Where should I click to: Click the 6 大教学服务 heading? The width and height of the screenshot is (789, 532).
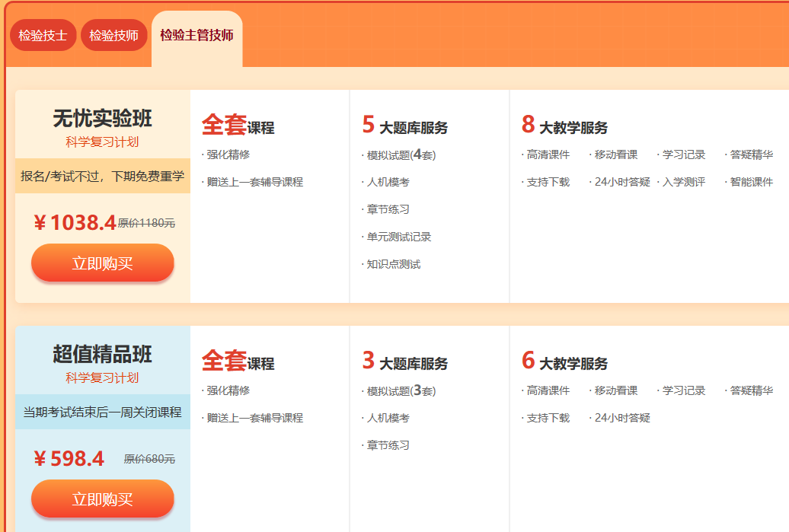pos(565,362)
